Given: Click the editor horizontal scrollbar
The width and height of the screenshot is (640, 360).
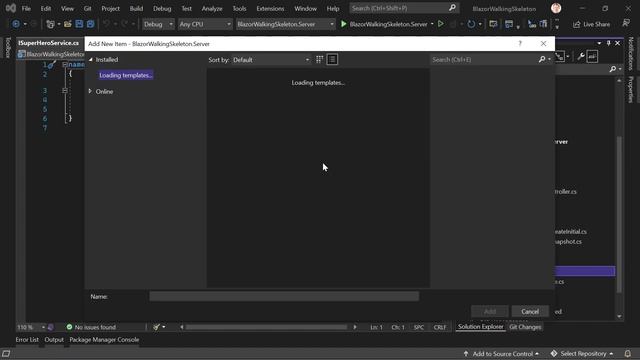Looking at the screenshot, I should coord(268,327).
